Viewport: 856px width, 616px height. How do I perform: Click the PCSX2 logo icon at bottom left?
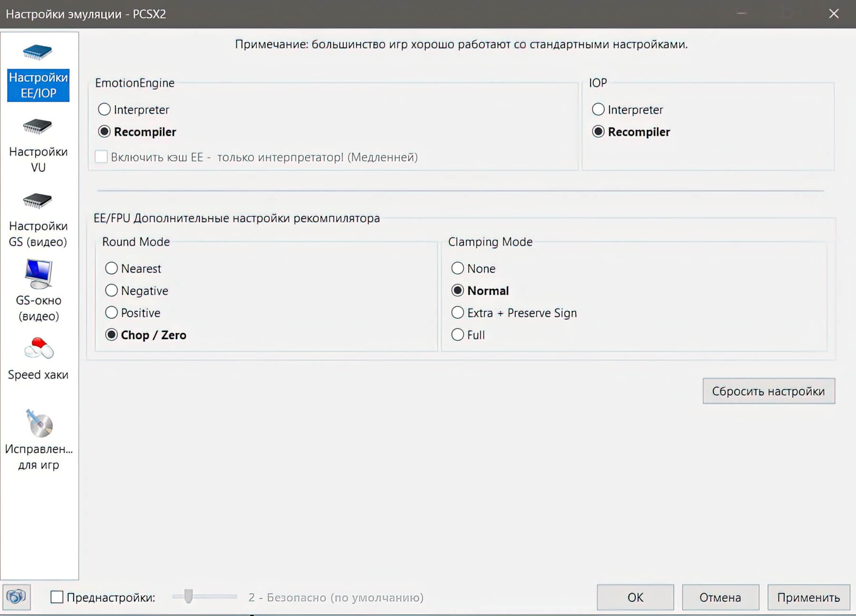[x=17, y=597]
